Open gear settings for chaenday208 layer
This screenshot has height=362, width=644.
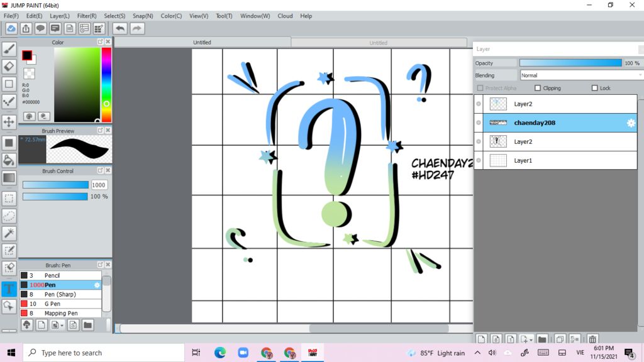click(x=631, y=123)
